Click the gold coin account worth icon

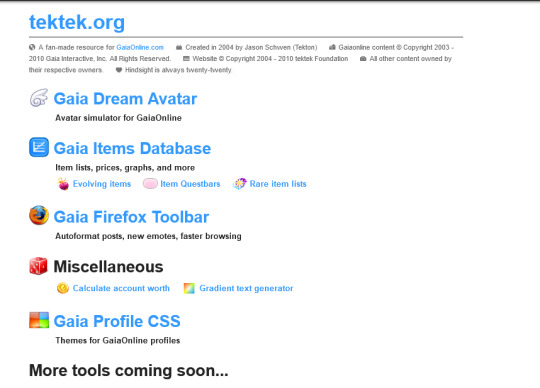(63, 288)
